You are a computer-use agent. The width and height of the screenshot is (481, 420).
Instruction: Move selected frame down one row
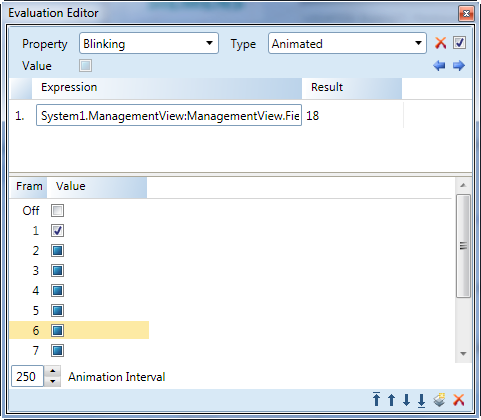tap(406, 400)
